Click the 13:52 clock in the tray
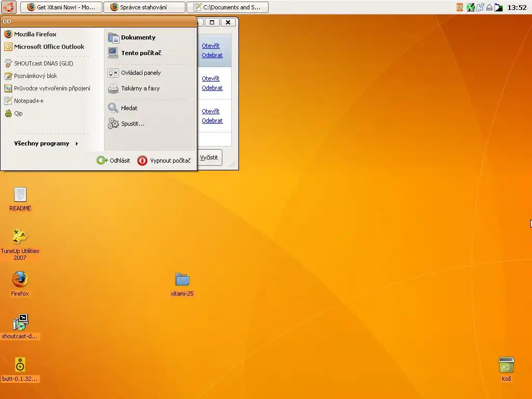This screenshot has width=532, height=399. 517,7
